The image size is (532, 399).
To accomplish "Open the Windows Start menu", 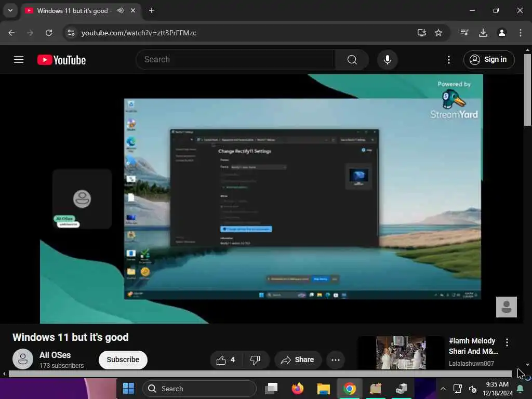I will click(128, 389).
